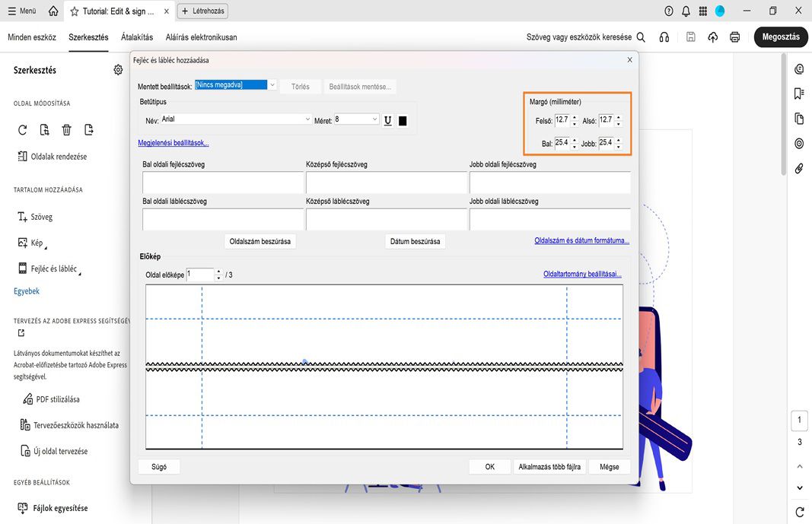Click the Jobb oldali fejlécszöveg field
The width and height of the screenshot is (812, 524).
pyautogui.click(x=550, y=183)
